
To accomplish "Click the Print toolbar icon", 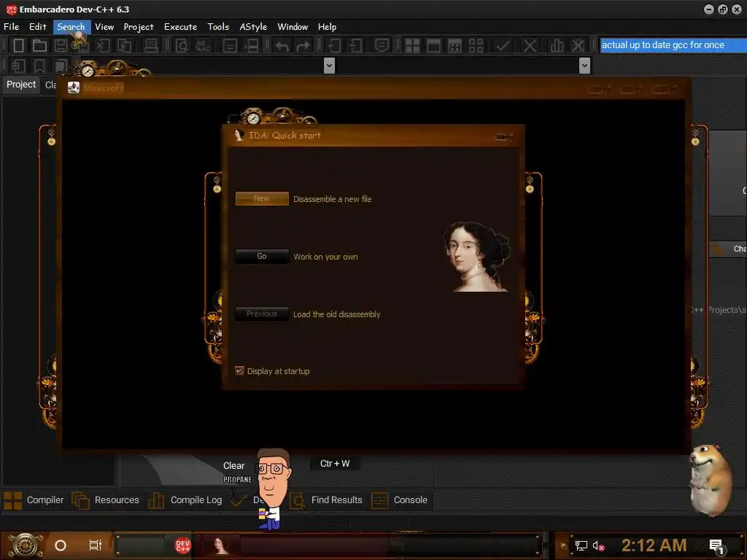I will coord(151,46).
